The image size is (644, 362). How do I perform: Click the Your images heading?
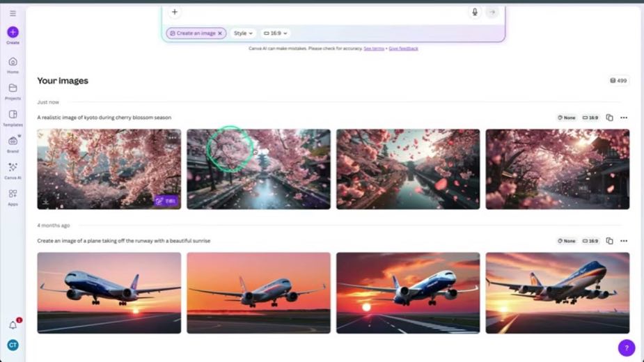tap(63, 81)
